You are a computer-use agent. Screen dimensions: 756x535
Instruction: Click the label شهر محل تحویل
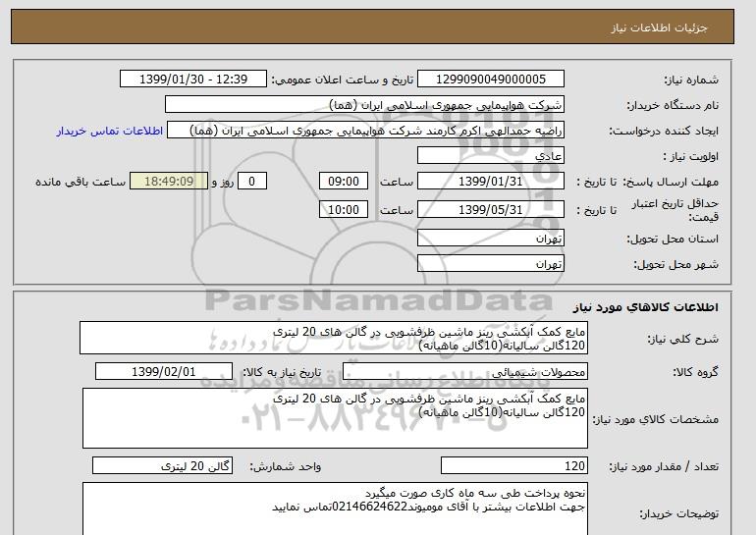click(x=675, y=265)
